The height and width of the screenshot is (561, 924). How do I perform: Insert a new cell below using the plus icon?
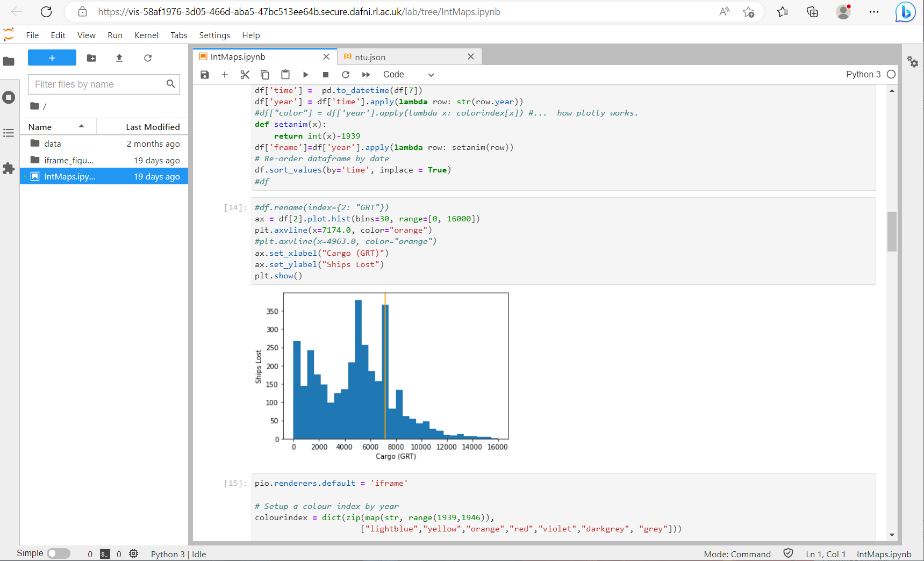pyautogui.click(x=225, y=75)
